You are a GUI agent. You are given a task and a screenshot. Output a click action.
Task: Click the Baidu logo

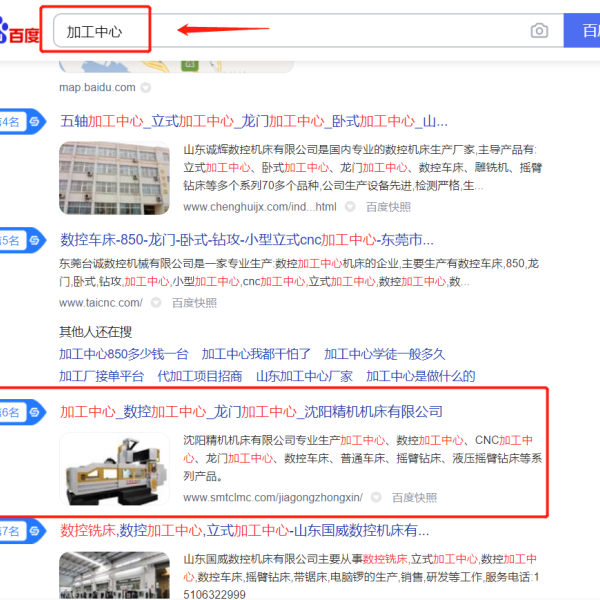(x=19, y=31)
